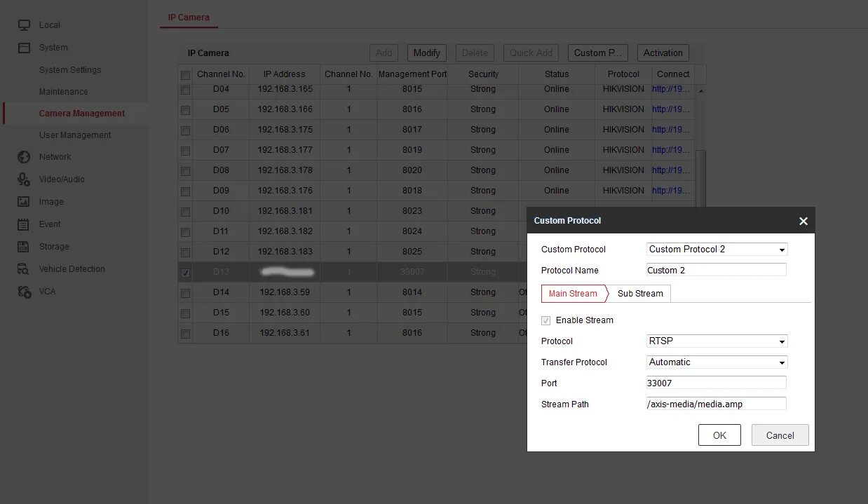This screenshot has width=868, height=504.
Task: Check the D10 camera row
Action: click(185, 212)
